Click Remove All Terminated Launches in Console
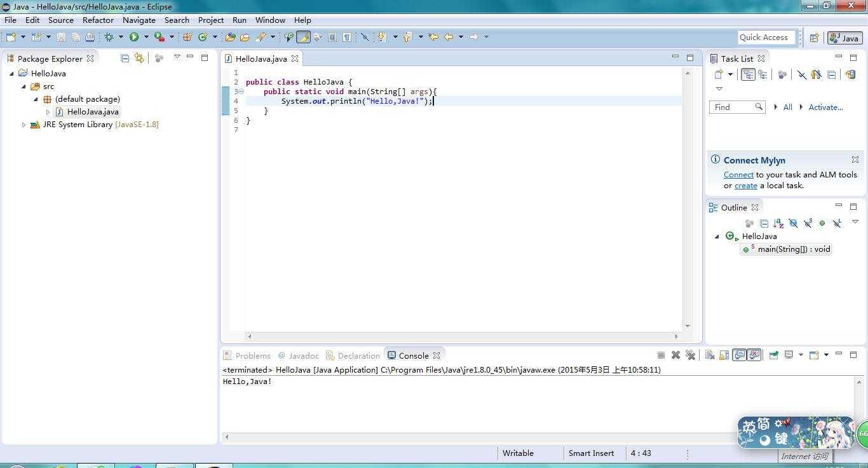The height and width of the screenshot is (468, 868). point(691,355)
